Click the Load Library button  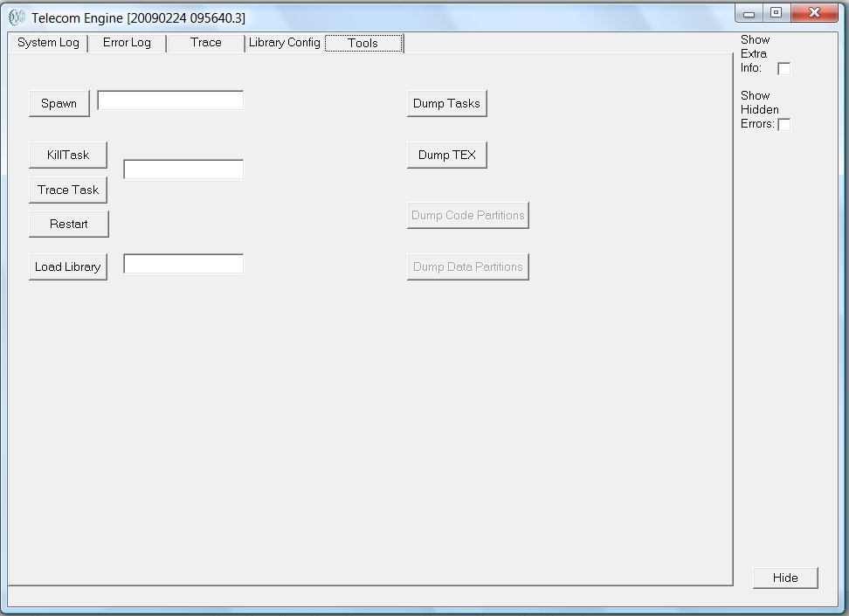pos(68,266)
